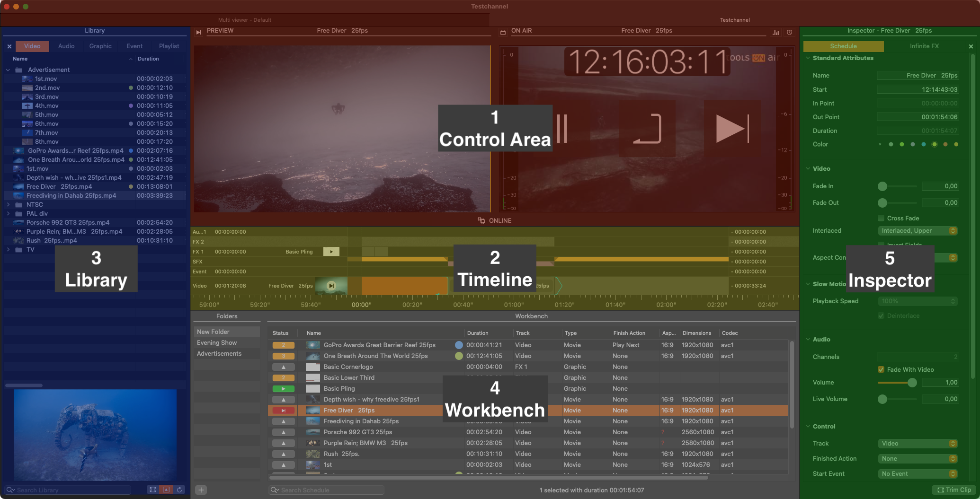This screenshot has width=980, height=499.
Task: Click the preview play icon beside PREVIEW
Action: 198,32
